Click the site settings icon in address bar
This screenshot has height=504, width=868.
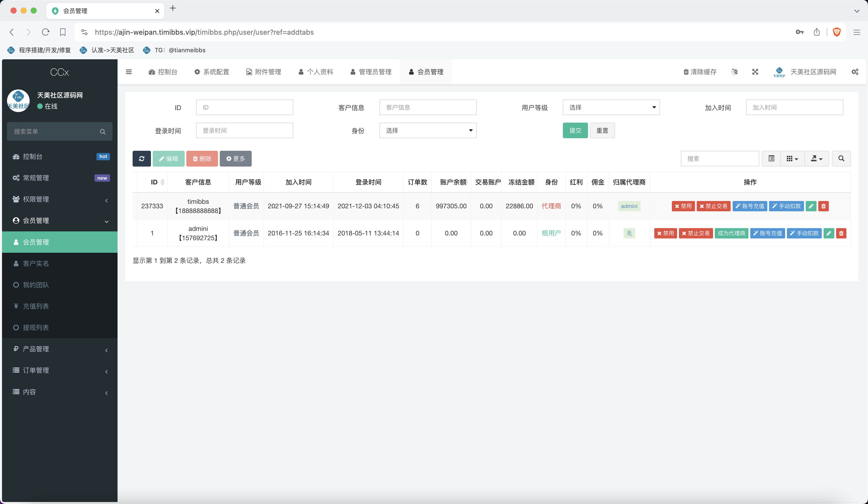(x=84, y=32)
